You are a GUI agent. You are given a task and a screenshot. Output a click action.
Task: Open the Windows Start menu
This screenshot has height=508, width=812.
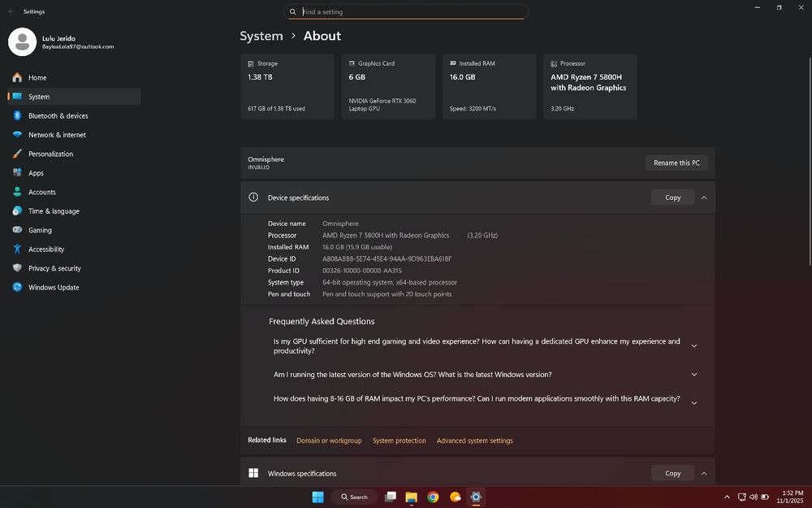318,497
